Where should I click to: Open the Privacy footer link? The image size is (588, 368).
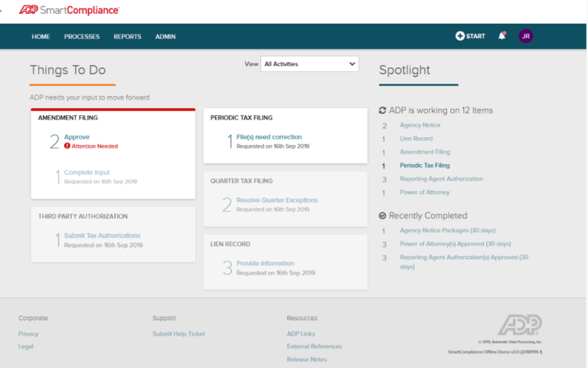pyautogui.click(x=28, y=333)
